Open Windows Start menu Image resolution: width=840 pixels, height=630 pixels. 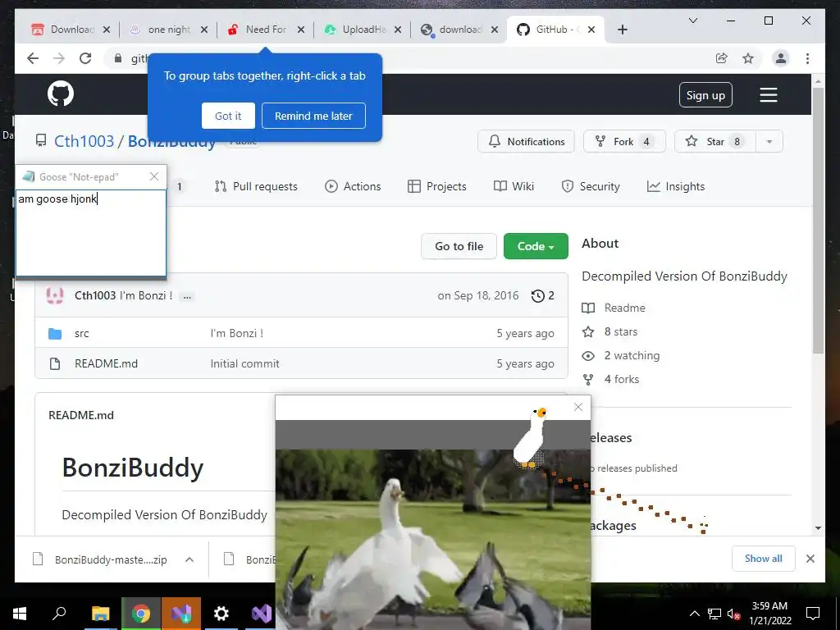click(20, 614)
